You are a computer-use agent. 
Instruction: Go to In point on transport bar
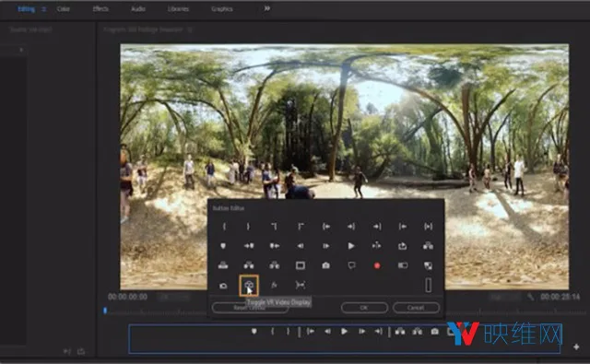(311, 331)
